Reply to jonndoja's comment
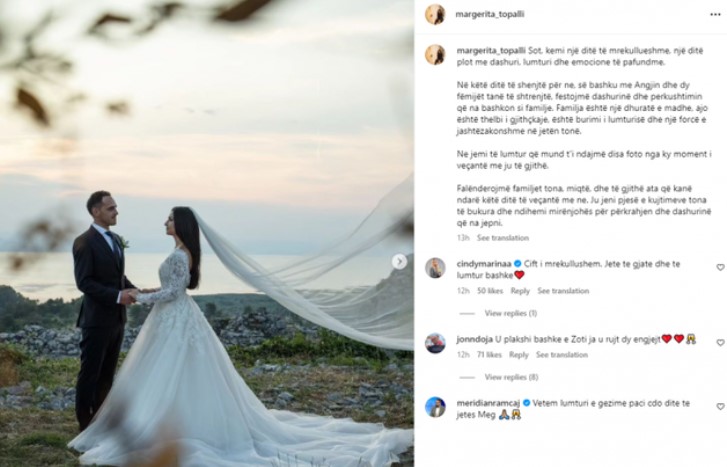This screenshot has width=727, height=467. pyautogui.click(x=518, y=355)
